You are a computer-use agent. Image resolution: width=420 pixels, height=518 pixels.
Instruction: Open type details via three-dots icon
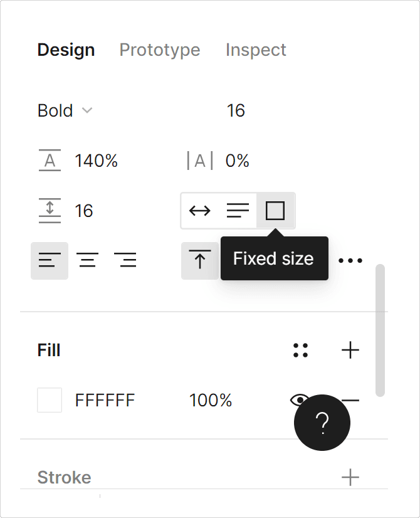click(350, 261)
